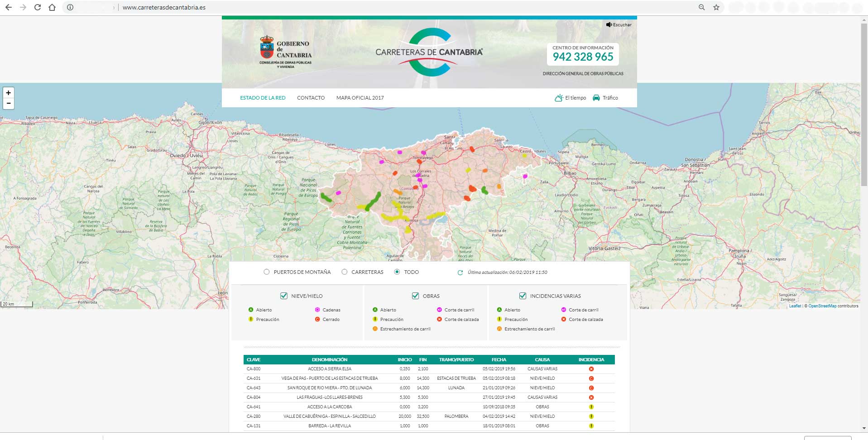Go to browser home page
Viewport: 868px width, 440px height.
pyautogui.click(x=52, y=7)
